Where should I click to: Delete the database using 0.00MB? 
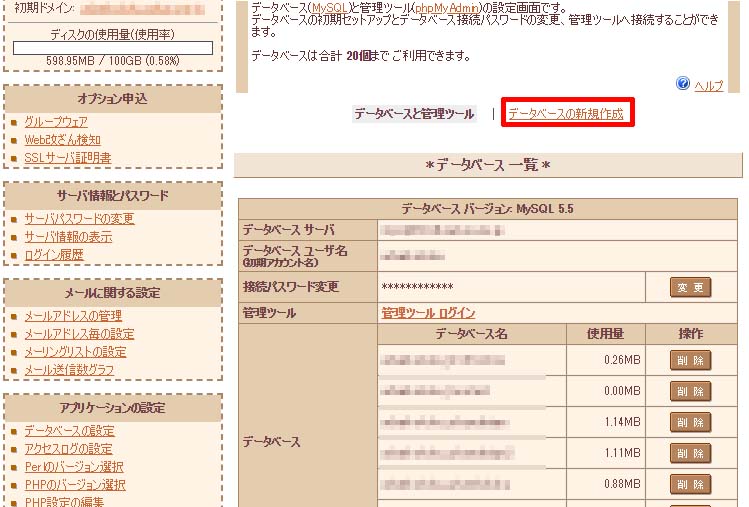click(x=690, y=392)
